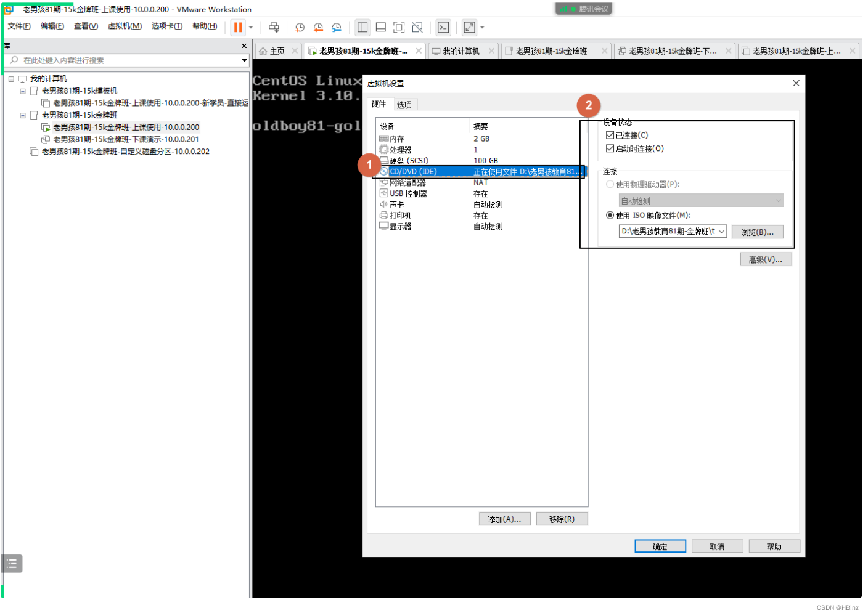The width and height of the screenshot is (868, 616).
Task: Open the 编辑(E) menu
Action: [x=52, y=26]
